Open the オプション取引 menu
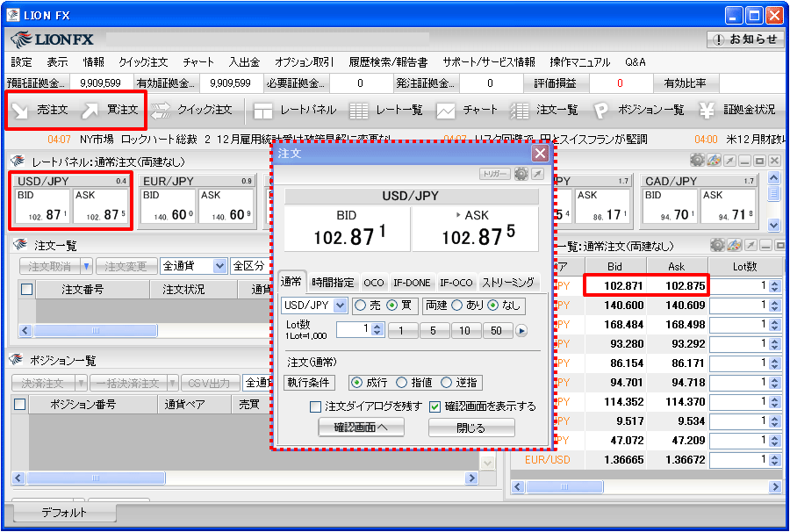 coord(305,62)
